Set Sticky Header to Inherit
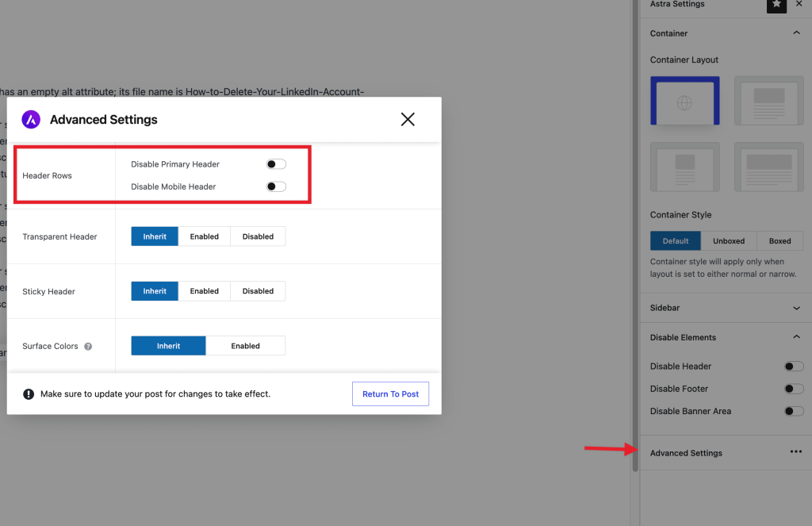Viewport: 812px width, 526px height. 155,291
